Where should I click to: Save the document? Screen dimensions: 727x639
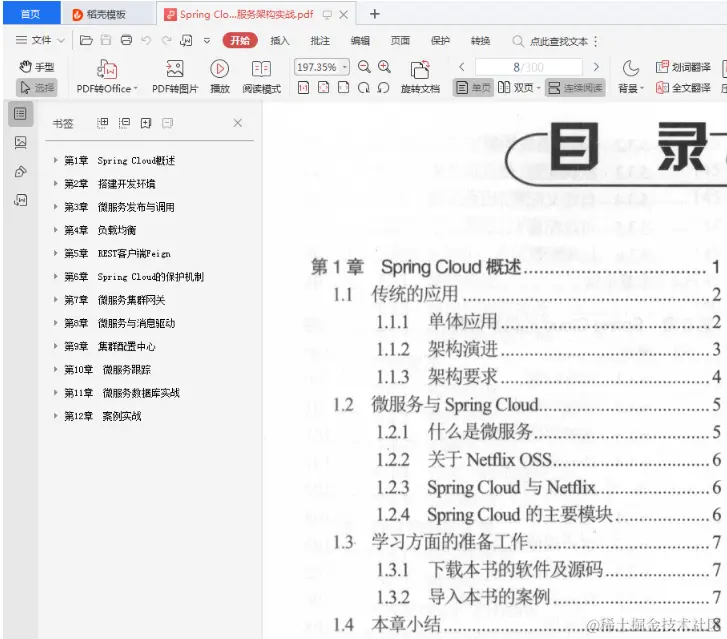click(106, 40)
